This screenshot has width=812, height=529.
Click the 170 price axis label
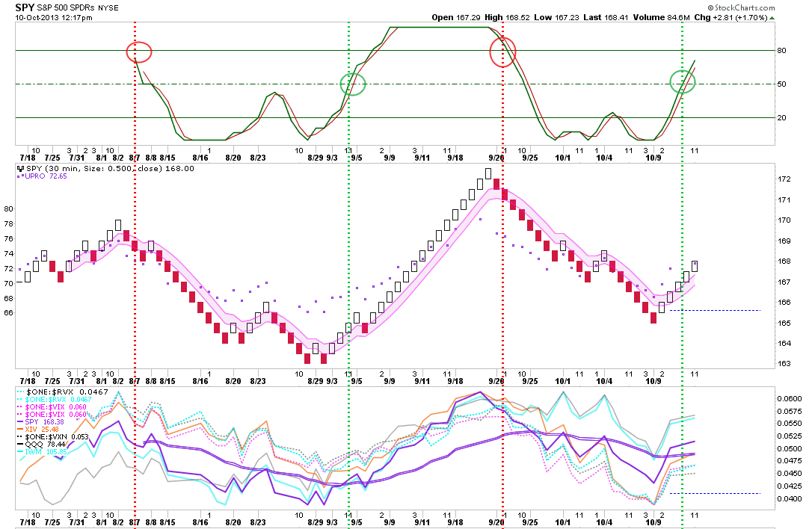click(784, 220)
